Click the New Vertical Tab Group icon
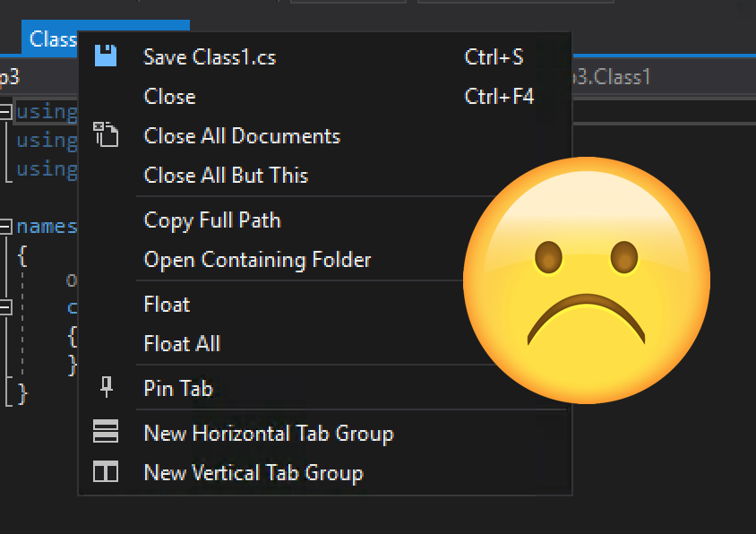This screenshot has width=756, height=534. pos(106,471)
